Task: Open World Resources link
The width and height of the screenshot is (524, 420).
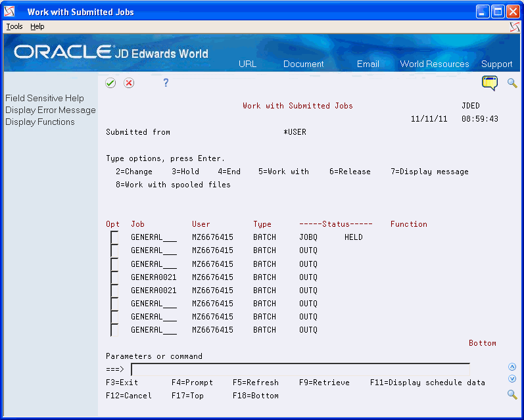Action: (435, 64)
